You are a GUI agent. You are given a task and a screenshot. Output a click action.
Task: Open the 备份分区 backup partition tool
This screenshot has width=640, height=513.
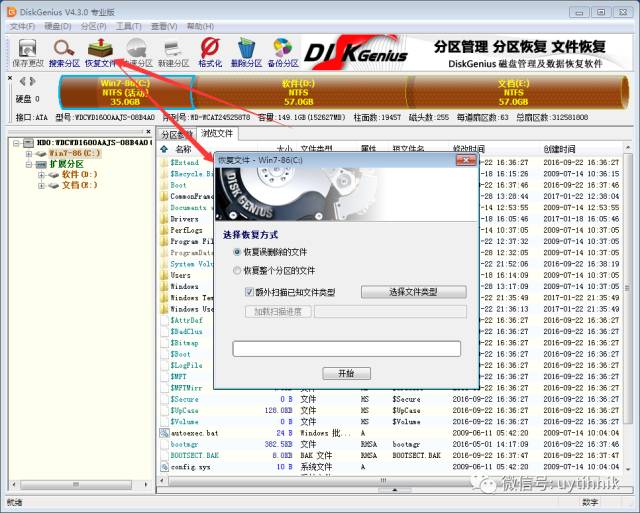pos(283,52)
